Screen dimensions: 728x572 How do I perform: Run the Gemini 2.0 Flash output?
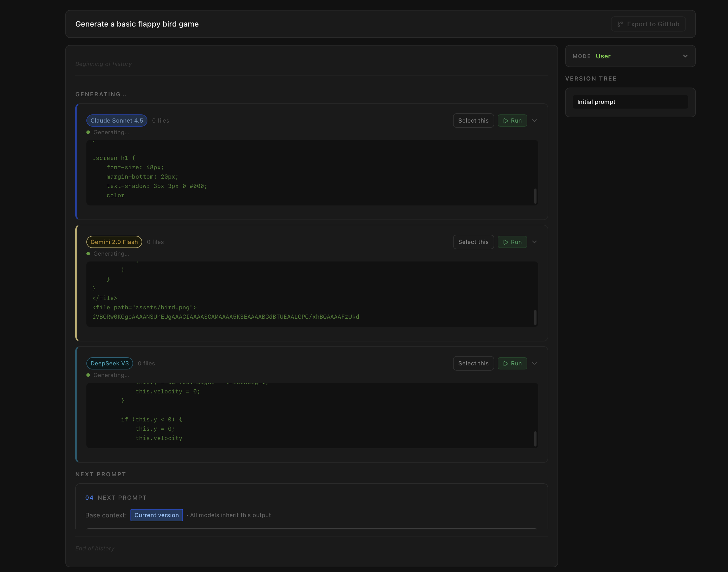click(512, 242)
